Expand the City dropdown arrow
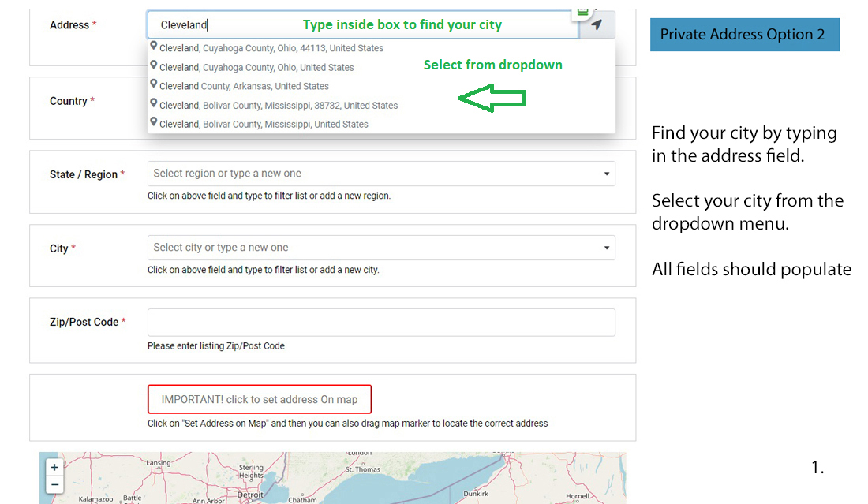The image size is (868, 504). pos(606,248)
